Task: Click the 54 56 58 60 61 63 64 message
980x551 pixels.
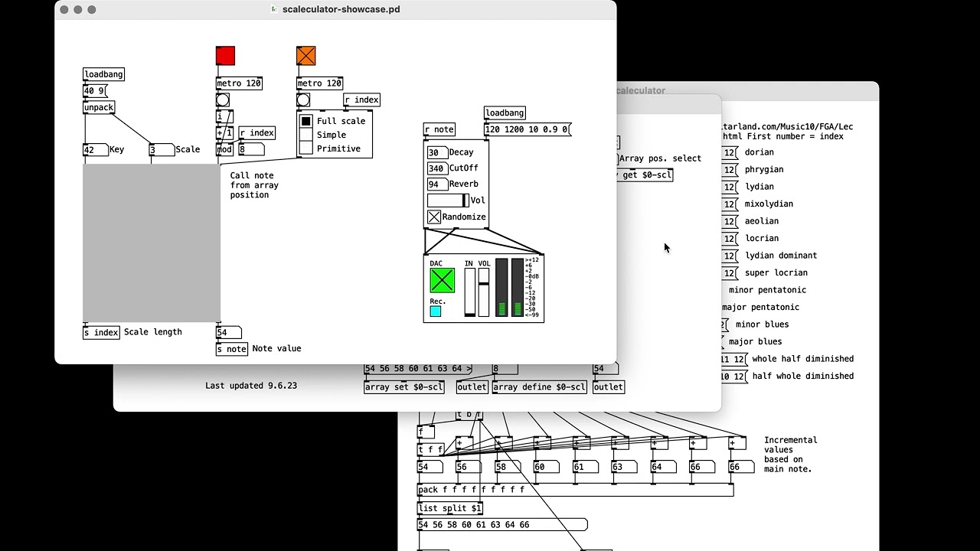Action: [418, 369]
